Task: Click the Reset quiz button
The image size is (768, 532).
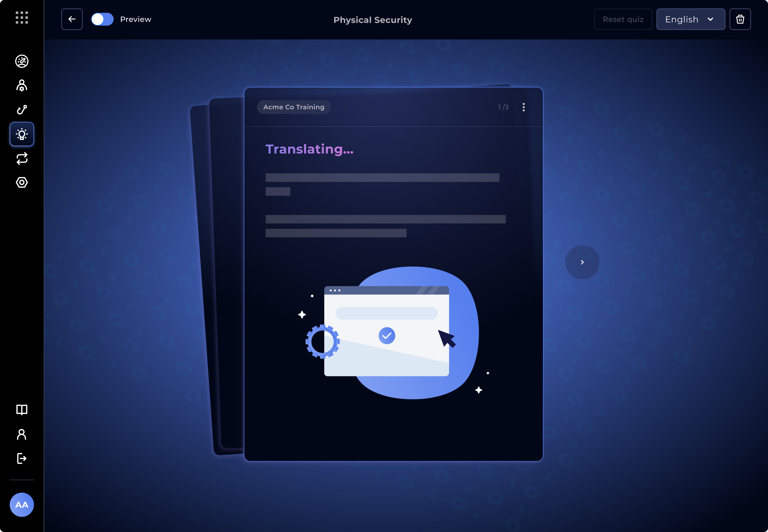Action: [623, 19]
